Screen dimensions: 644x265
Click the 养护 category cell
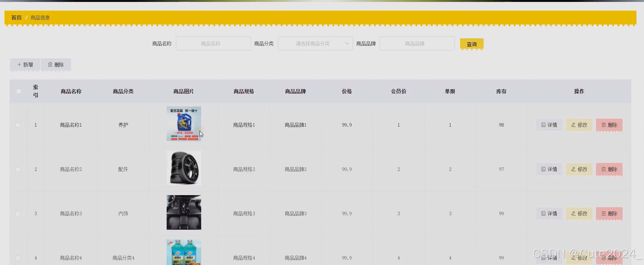pyautogui.click(x=123, y=125)
